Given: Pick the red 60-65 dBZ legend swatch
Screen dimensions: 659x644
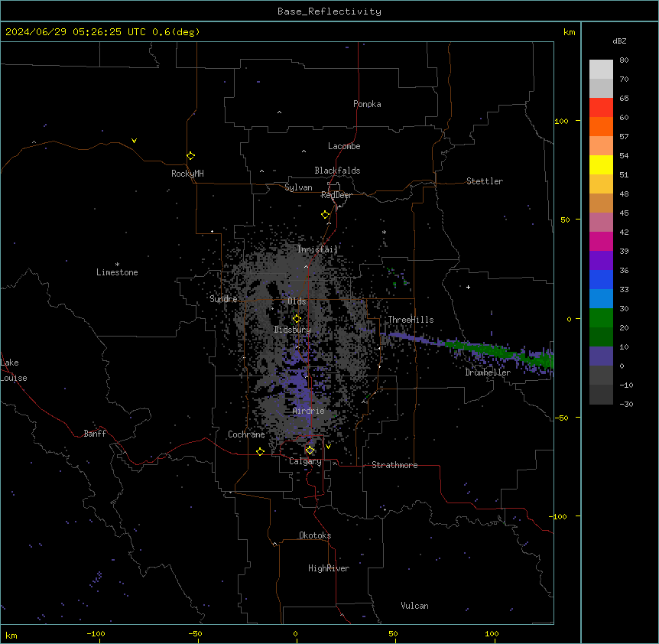Looking at the screenshot, I should pos(601,108).
